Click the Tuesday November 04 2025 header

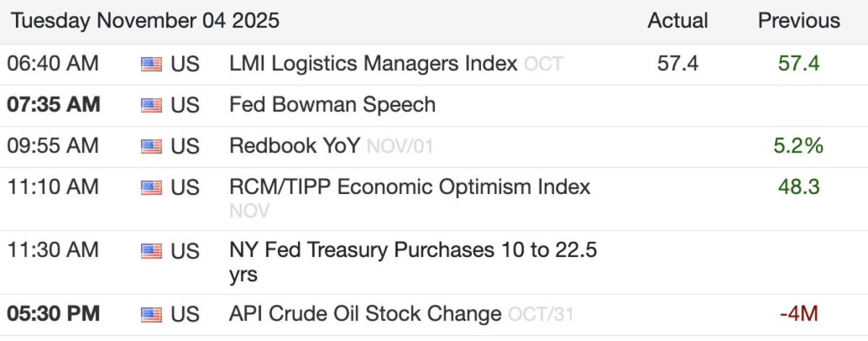(x=145, y=21)
